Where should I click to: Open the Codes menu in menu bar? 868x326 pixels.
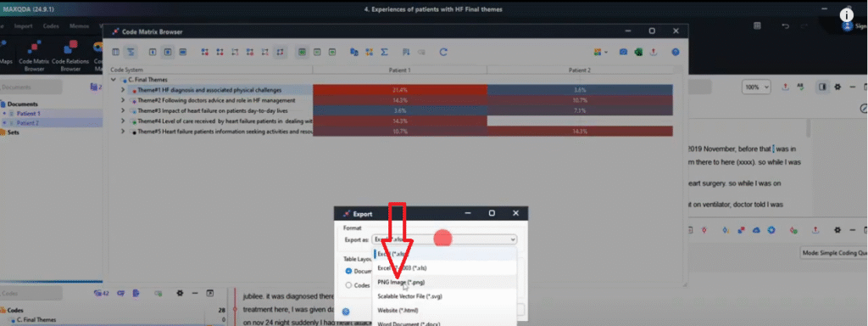[x=51, y=26]
